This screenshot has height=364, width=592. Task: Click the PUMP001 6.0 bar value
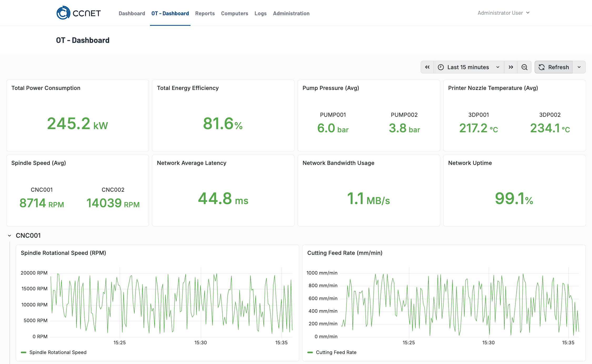click(x=333, y=128)
